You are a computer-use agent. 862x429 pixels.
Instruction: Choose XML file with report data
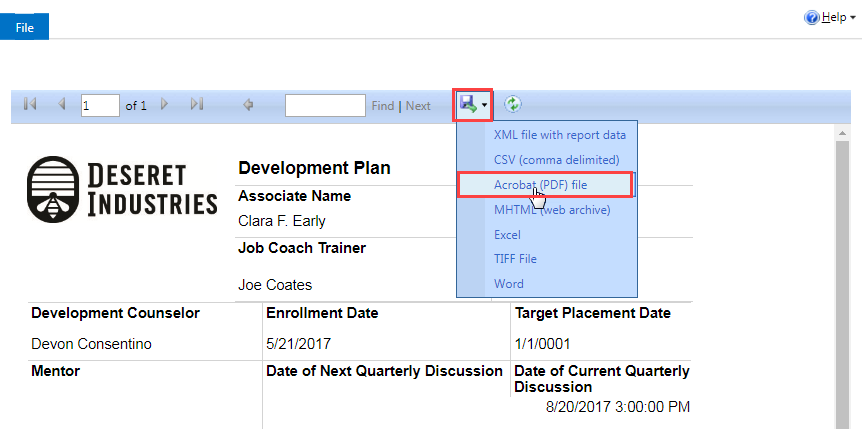pyautogui.click(x=560, y=135)
